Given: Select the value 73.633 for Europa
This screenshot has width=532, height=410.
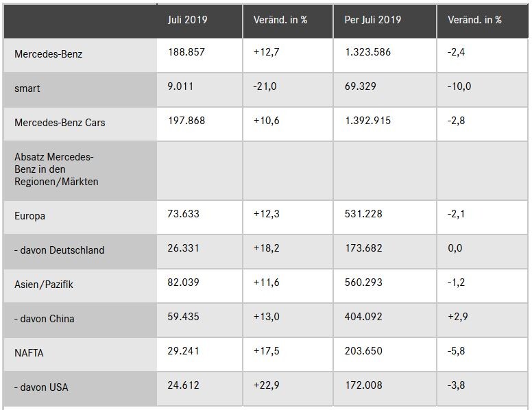Looking at the screenshot, I should pos(183,214).
